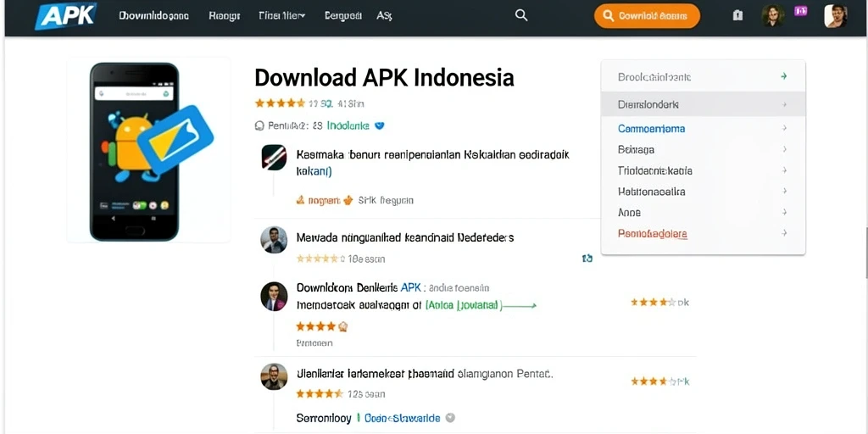Open the search magnifier in the header

click(x=521, y=15)
